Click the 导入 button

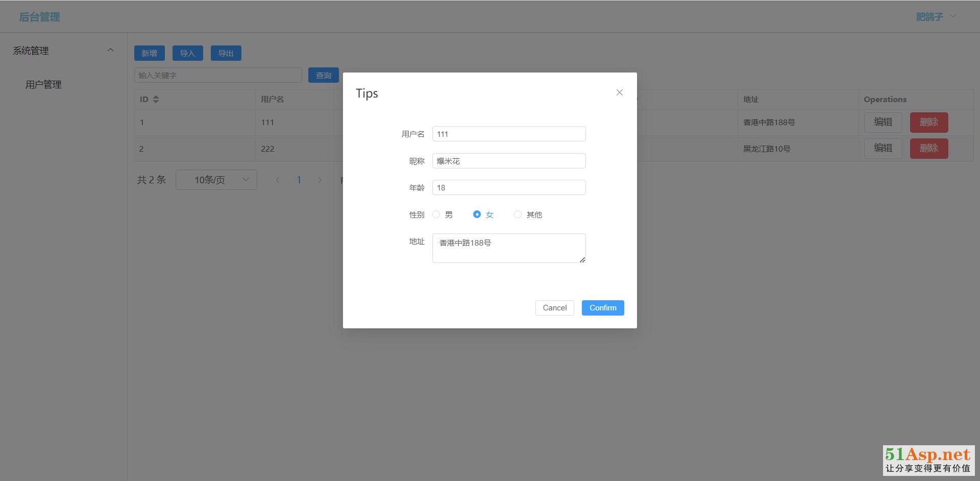click(x=187, y=53)
